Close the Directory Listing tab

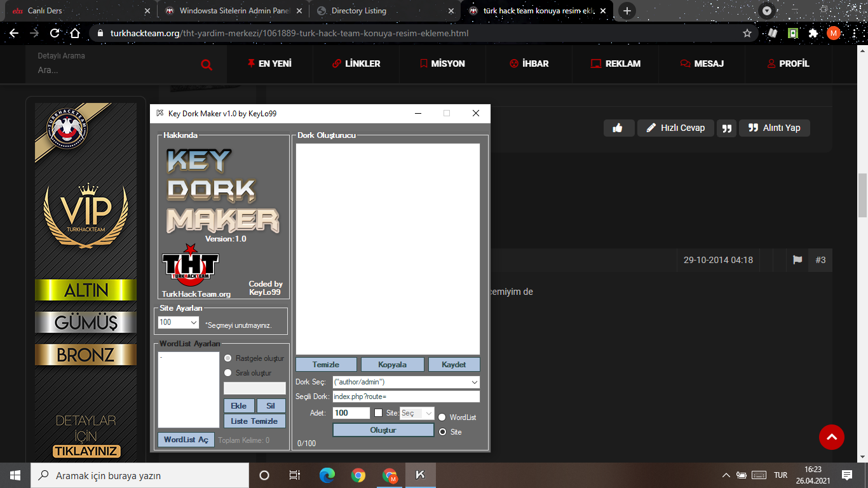pos(451,11)
